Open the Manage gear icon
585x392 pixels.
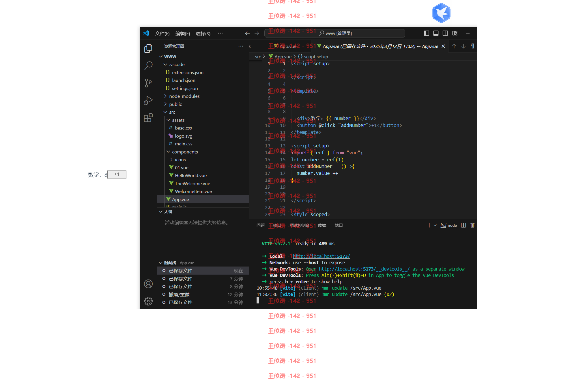tap(148, 301)
